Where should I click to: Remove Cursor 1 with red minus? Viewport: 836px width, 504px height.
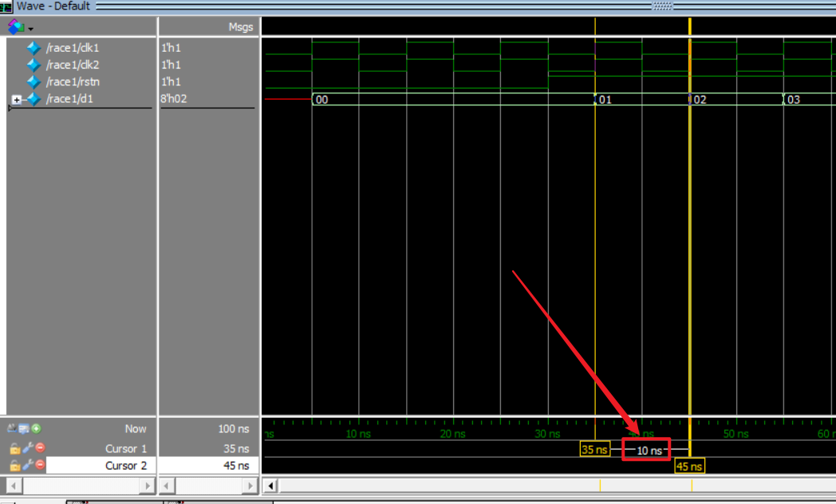tap(40, 448)
